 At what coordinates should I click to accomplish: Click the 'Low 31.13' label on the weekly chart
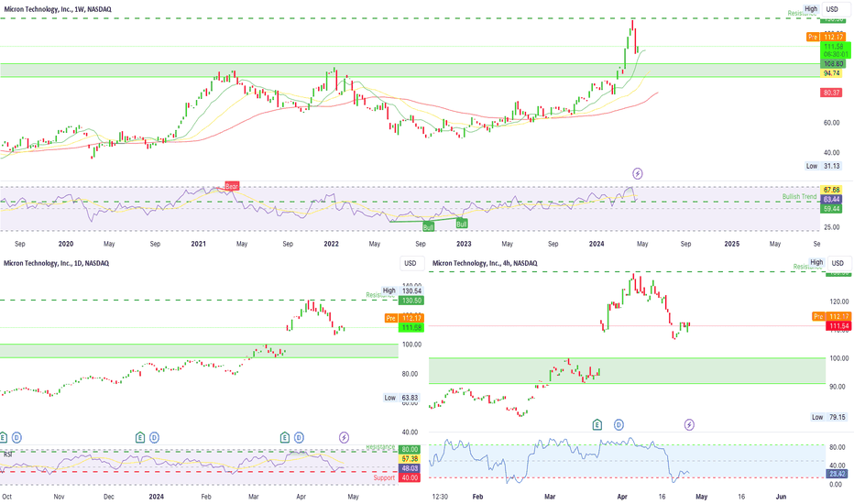click(824, 166)
